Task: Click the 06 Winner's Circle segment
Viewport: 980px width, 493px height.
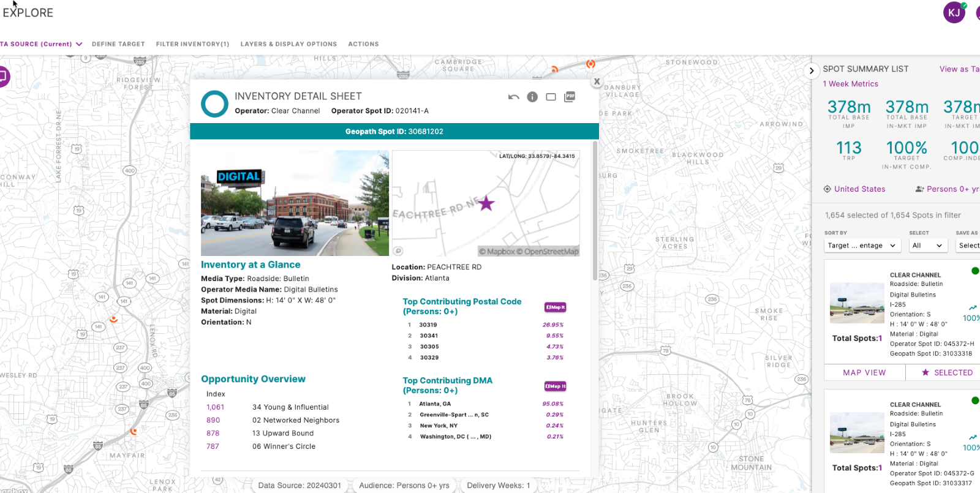Action: coord(284,446)
